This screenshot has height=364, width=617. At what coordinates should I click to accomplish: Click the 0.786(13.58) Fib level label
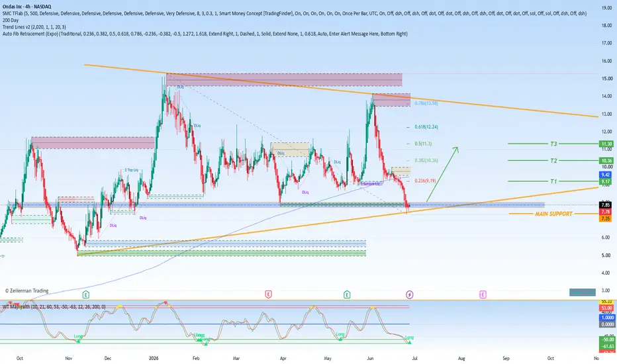pos(426,103)
